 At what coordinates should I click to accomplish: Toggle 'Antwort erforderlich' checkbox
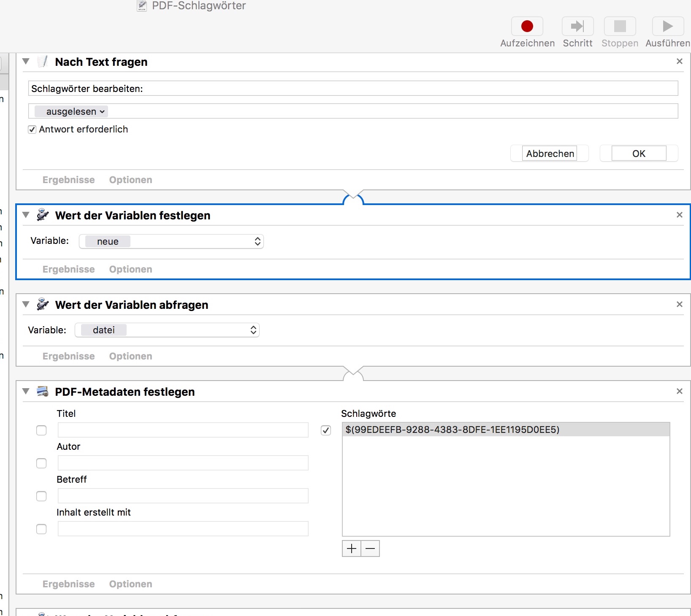tap(32, 130)
